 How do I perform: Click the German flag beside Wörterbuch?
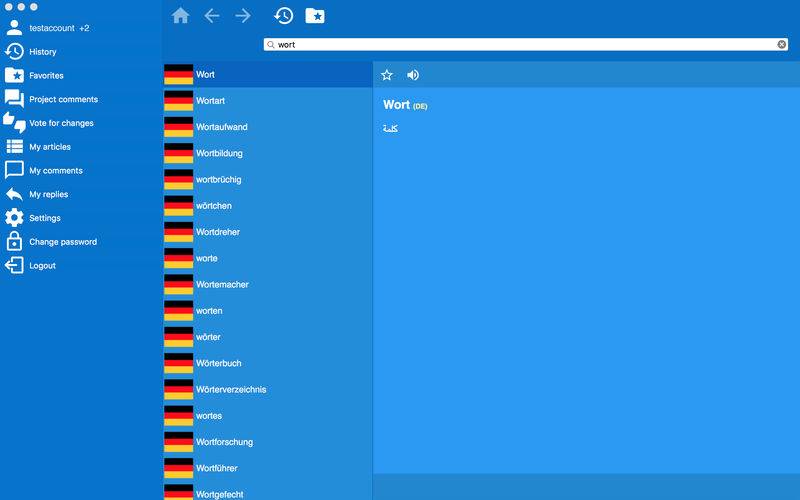click(x=179, y=363)
